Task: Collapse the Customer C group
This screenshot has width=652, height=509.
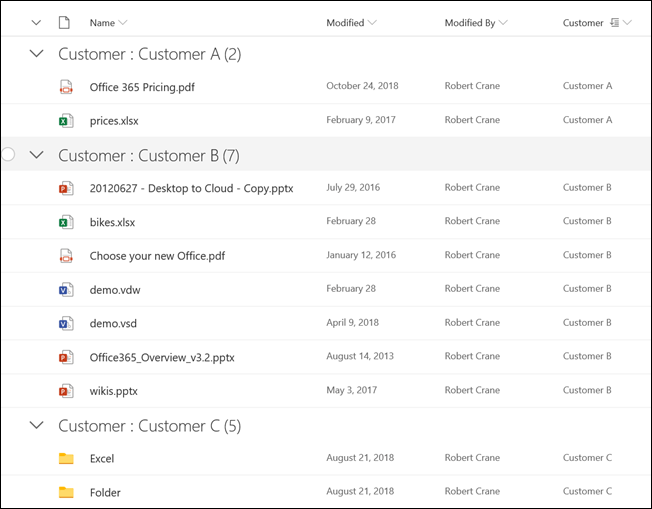Action: click(x=37, y=425)
